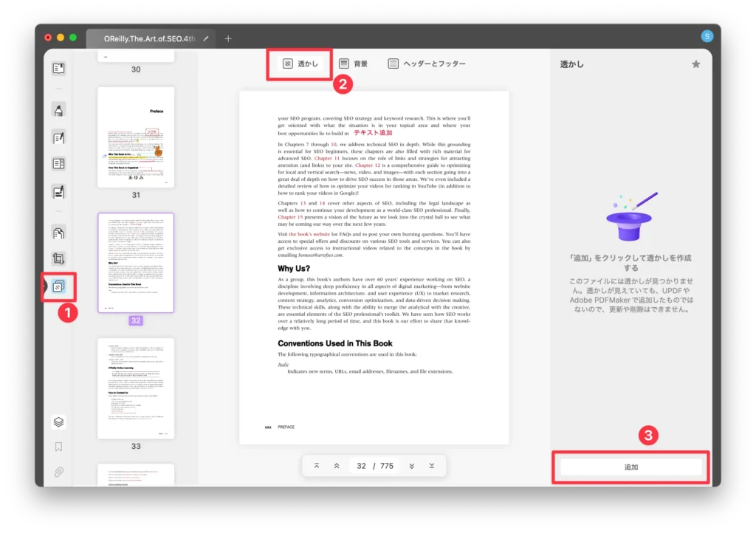756x533 pixels.
Task: Open the Edit PDF tool
Action: pyautogui.click(x=58, y=137)
